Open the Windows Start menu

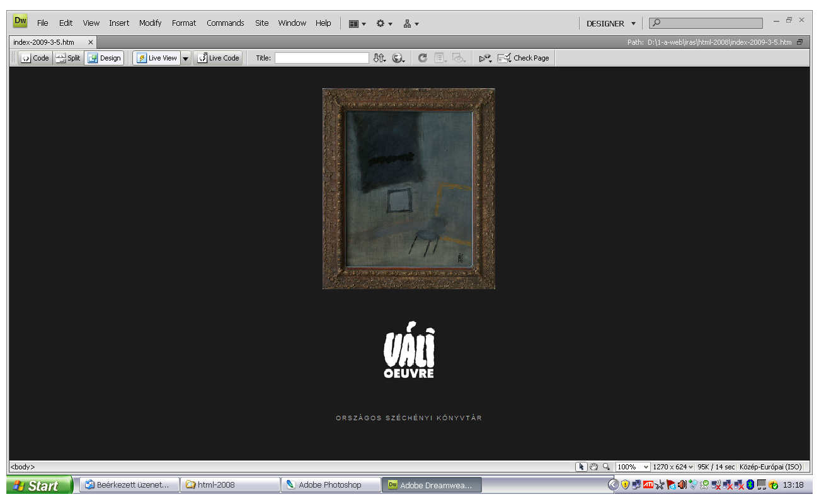click(39, 485)
